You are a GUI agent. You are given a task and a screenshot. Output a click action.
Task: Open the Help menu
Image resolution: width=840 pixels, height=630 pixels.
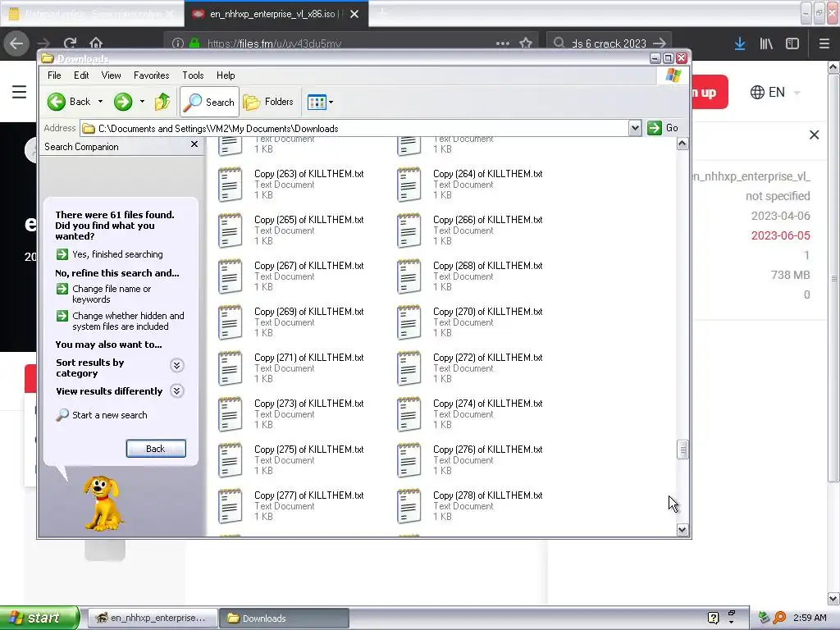(x=226, y=75)
